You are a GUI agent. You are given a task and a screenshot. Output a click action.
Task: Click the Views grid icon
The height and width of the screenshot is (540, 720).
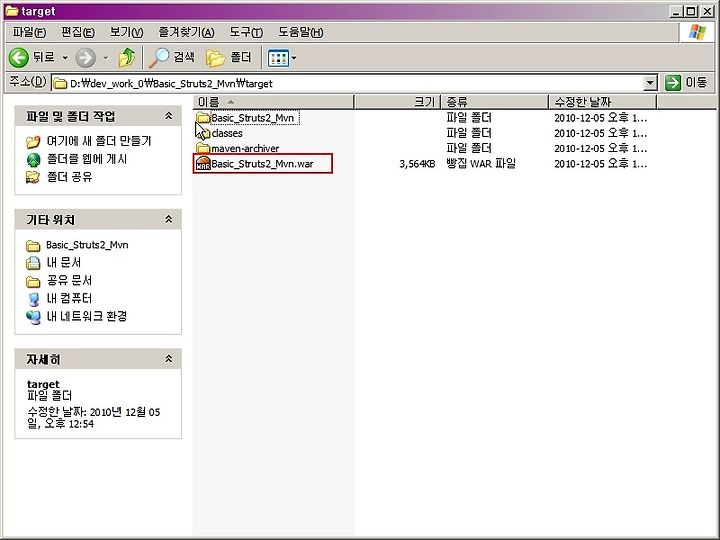278,58
